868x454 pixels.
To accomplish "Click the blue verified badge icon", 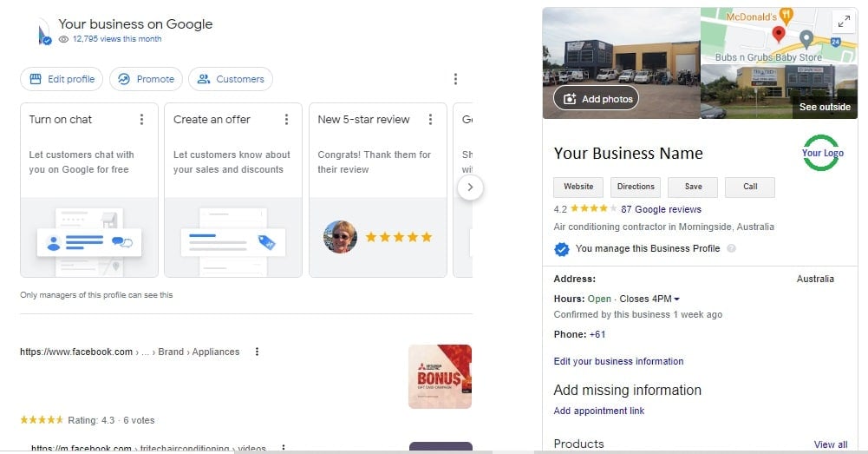I will (561, 249).
